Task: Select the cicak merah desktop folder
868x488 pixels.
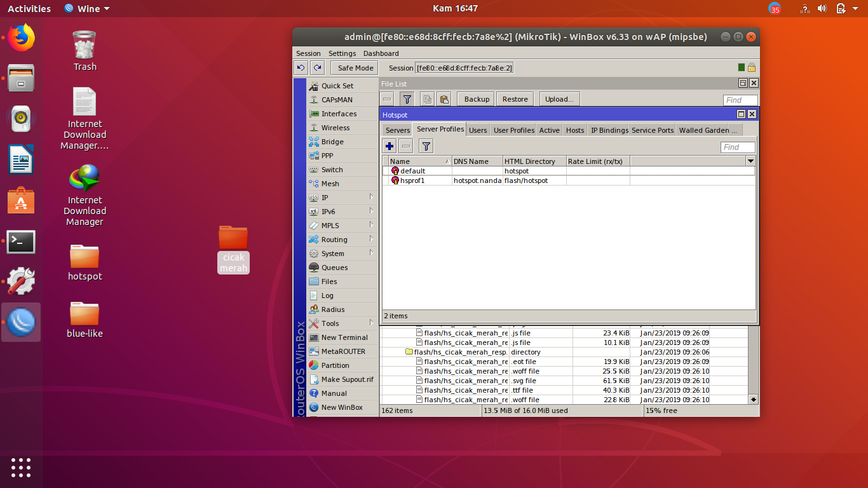Action: (233, 249)
